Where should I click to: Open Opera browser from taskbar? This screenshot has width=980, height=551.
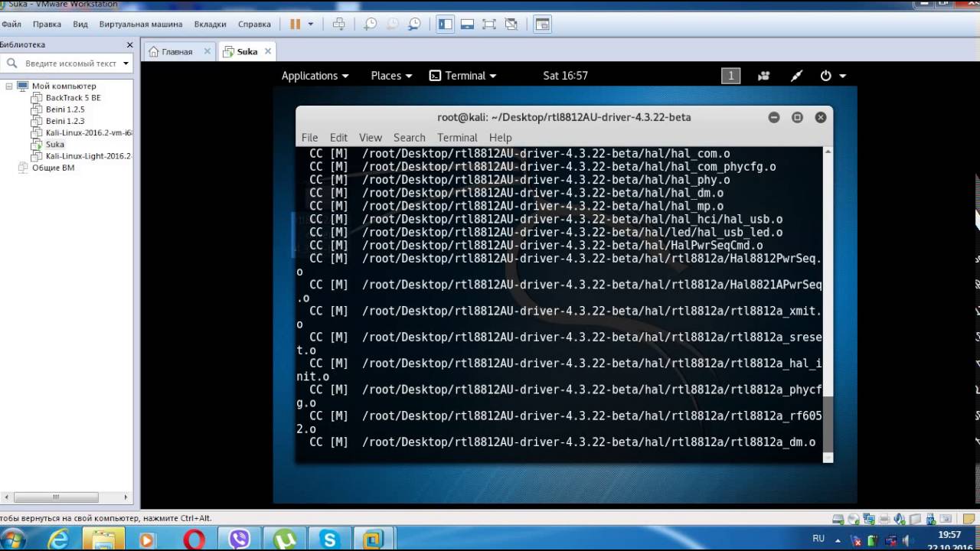pos(194,540)
